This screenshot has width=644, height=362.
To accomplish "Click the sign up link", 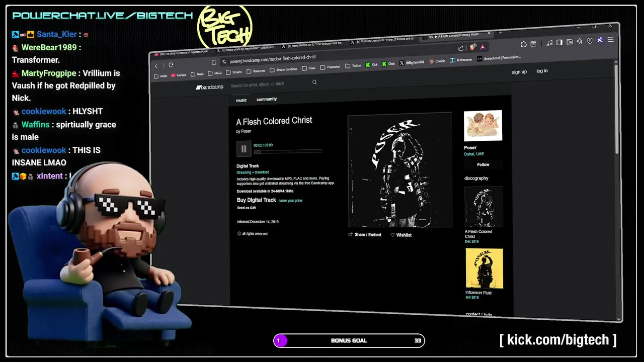I will pyautogui.click(x=519, y=72).
